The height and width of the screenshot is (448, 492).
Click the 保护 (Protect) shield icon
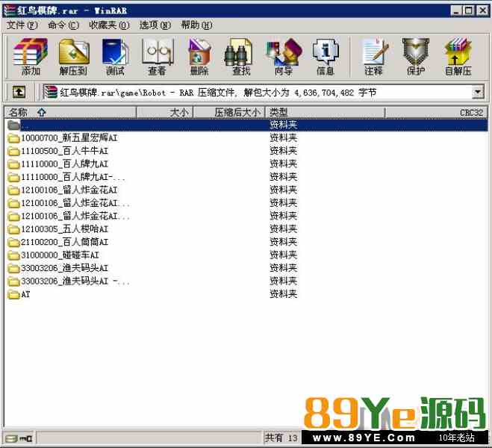click(416, 57)
